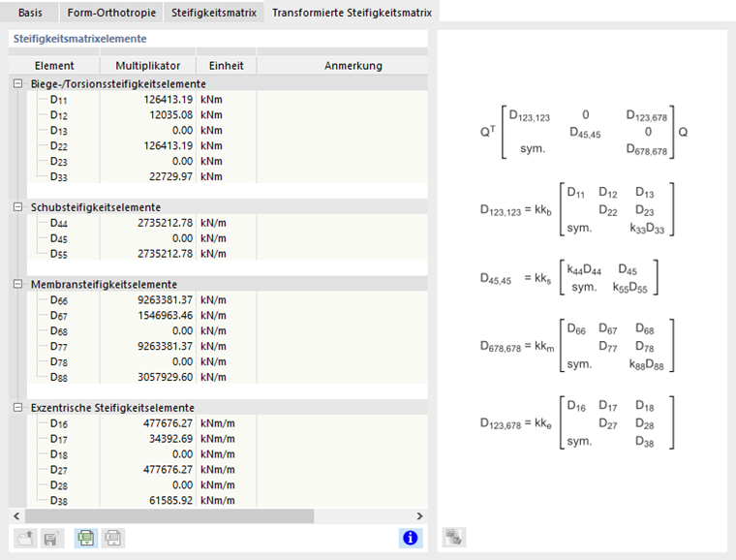Screen dimensions: 736x560
Task: Click the load/import folder icon in bottom toolbar
Action: tap(26, 538)
